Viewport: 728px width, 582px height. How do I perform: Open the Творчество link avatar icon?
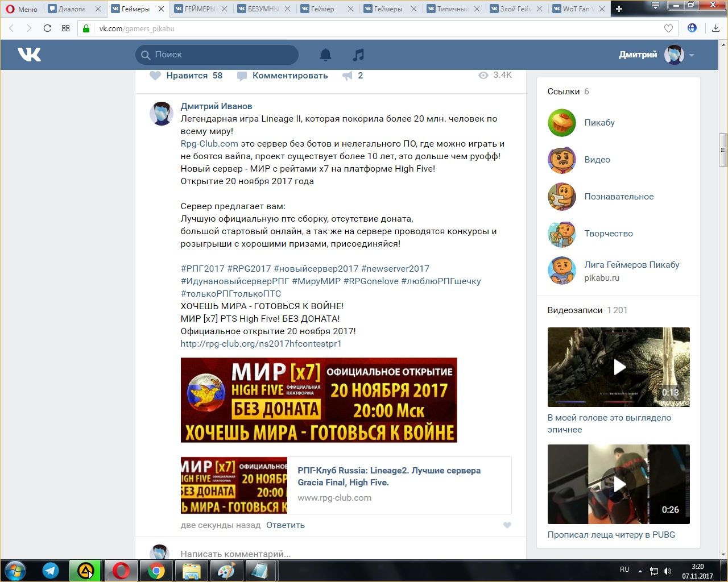(x=562, y=234)
